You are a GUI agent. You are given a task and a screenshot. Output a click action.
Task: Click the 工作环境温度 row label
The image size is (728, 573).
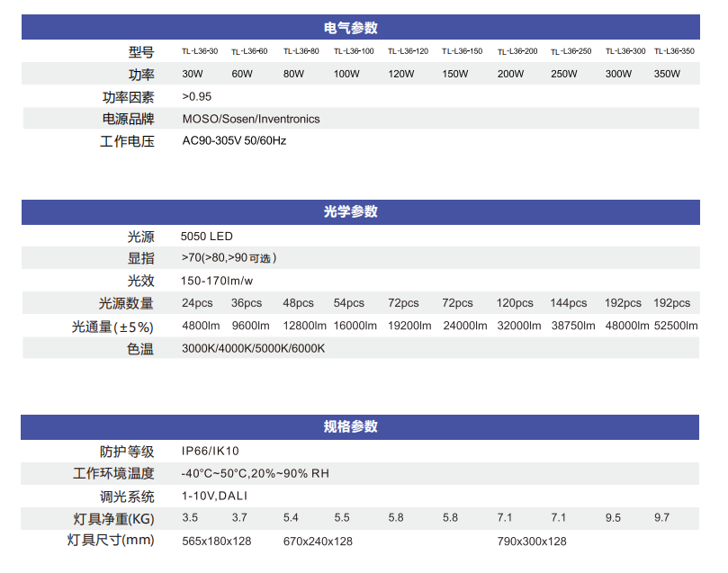(114, 473)
